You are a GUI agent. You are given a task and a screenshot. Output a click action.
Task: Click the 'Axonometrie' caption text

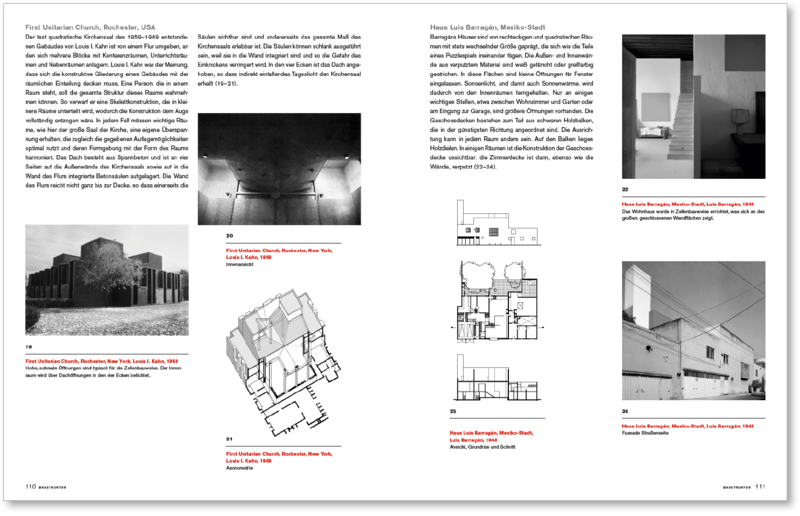(x=243, y=465)
